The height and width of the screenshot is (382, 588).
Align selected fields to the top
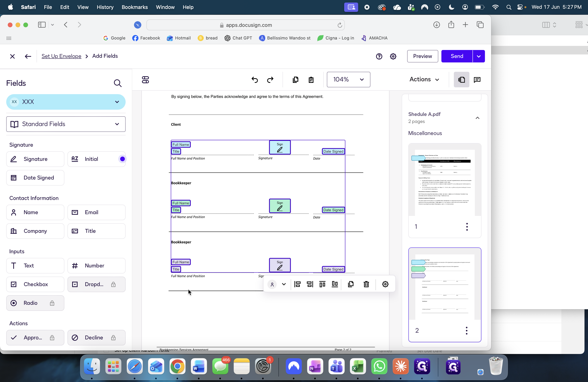[x=322, y=284]
